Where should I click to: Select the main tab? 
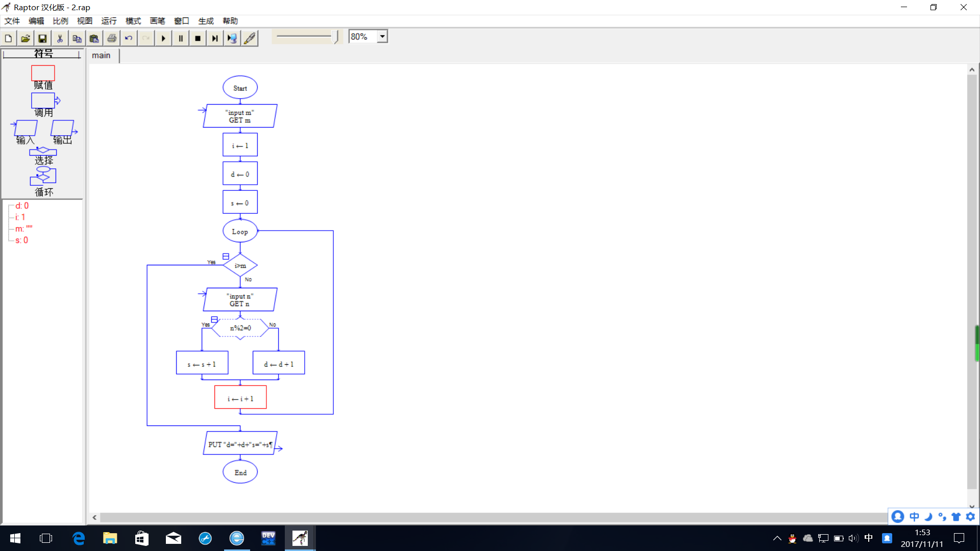[x=101, y=55]
